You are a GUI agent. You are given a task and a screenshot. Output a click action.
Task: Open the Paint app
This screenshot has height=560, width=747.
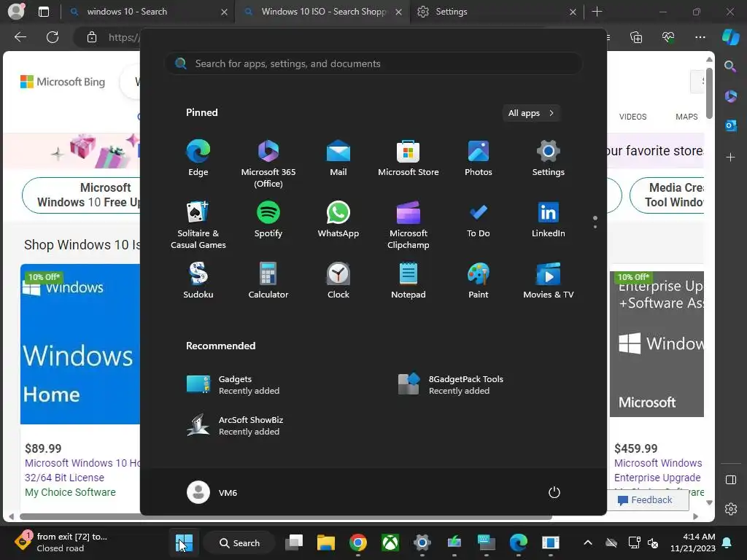click(x=479, y=281)
